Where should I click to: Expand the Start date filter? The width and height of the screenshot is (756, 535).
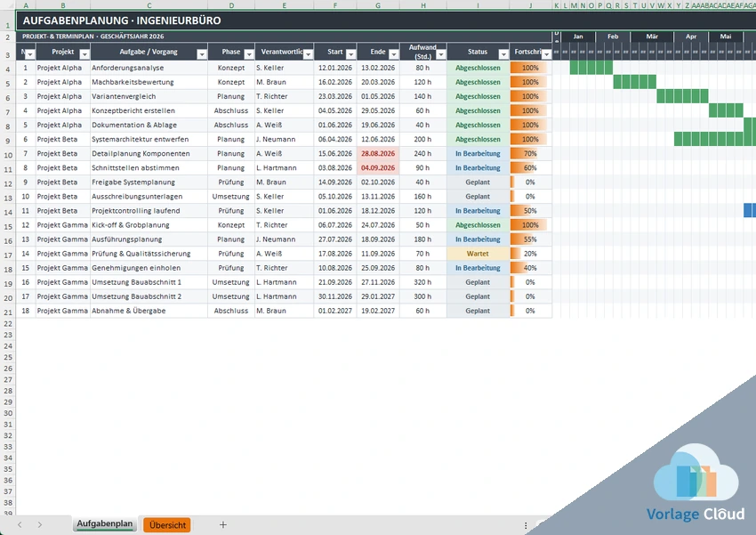pyautogui.click(x=350, y=54)
